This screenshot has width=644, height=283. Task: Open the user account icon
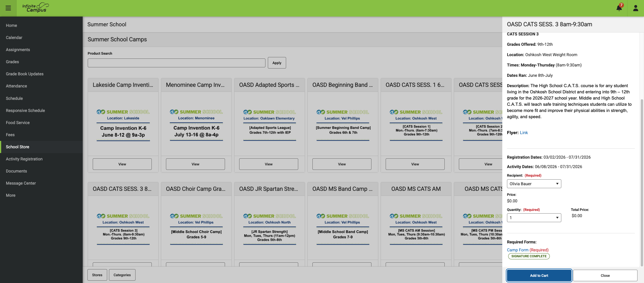635,8
